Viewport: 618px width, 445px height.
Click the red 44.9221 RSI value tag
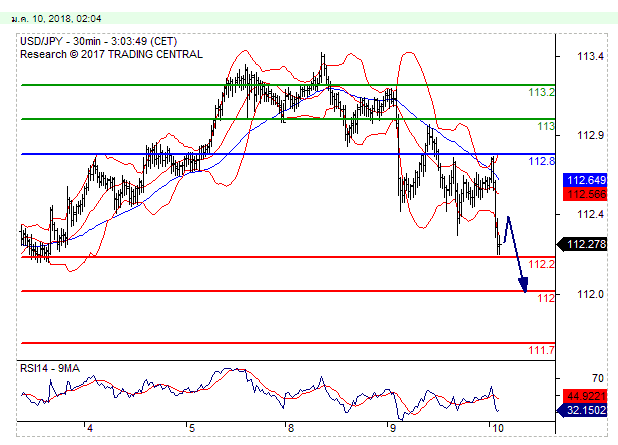[x=585, y=396]
